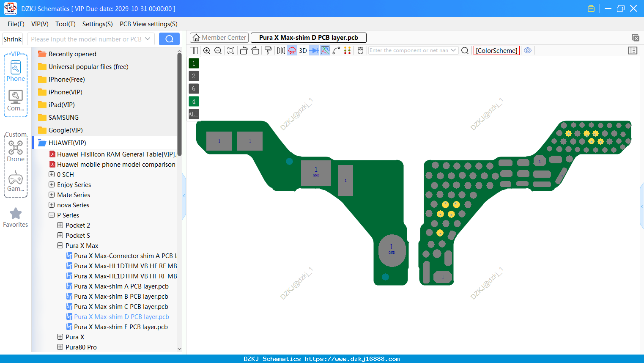644x363 pixels.
Task: Select the Game console category icon
Action: 16,181
